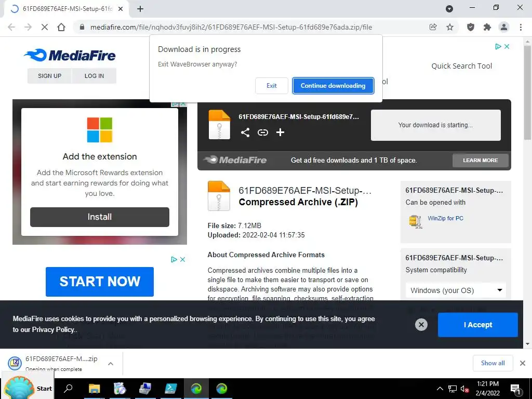Copy file link with chain icon
Viewport: 532px width, 399px height.
click(x=262, y=132)
